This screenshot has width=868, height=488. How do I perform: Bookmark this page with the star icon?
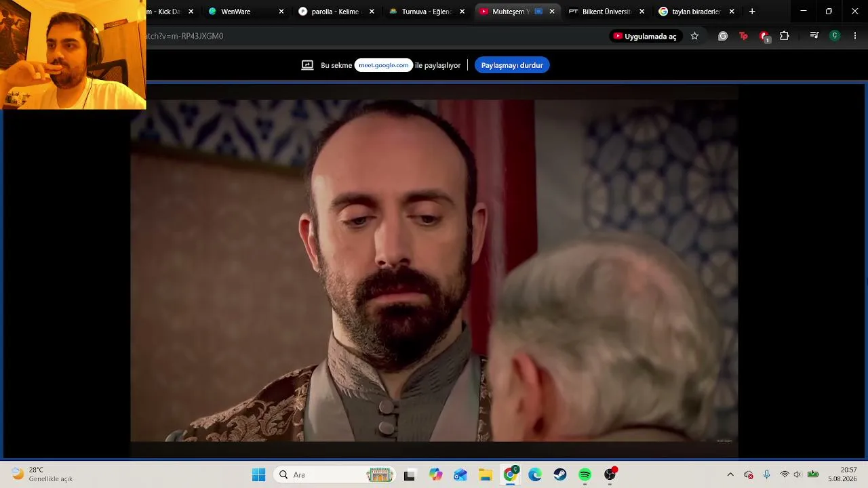(x=694, y=36)
